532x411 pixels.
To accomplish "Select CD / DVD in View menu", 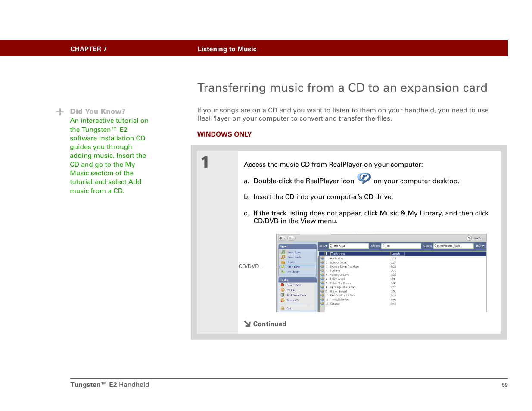I will coord(293,267).
